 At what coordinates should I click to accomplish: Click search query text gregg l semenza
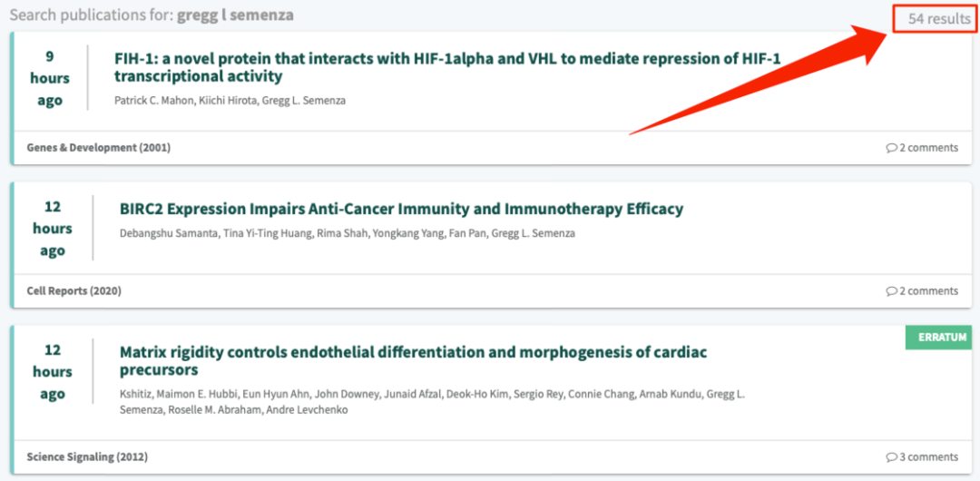[x=235, y=15]
